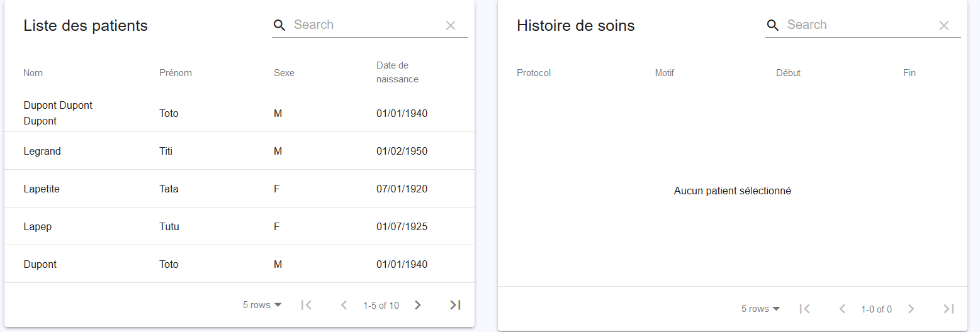Open the 5 rows dropdown in the patient list
Image resolution: width=980 pixels, height=332 pixels.
click(262, 305)
